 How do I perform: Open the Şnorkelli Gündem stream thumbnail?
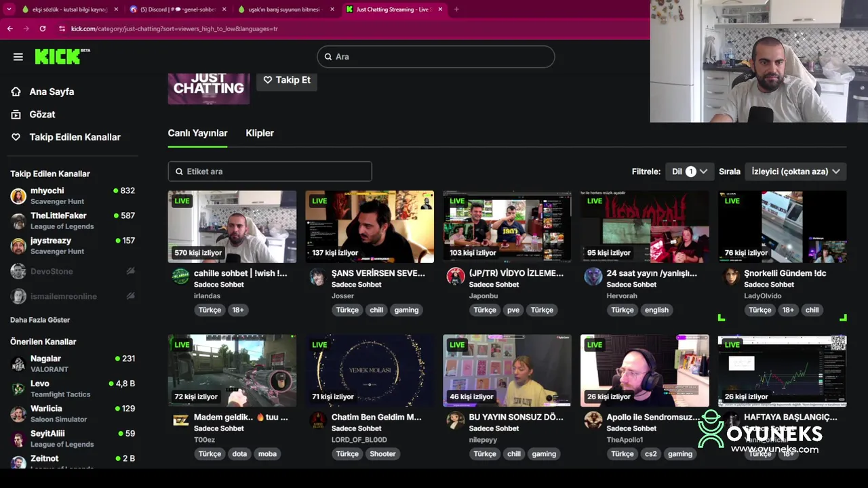click(x=782, y=226)
